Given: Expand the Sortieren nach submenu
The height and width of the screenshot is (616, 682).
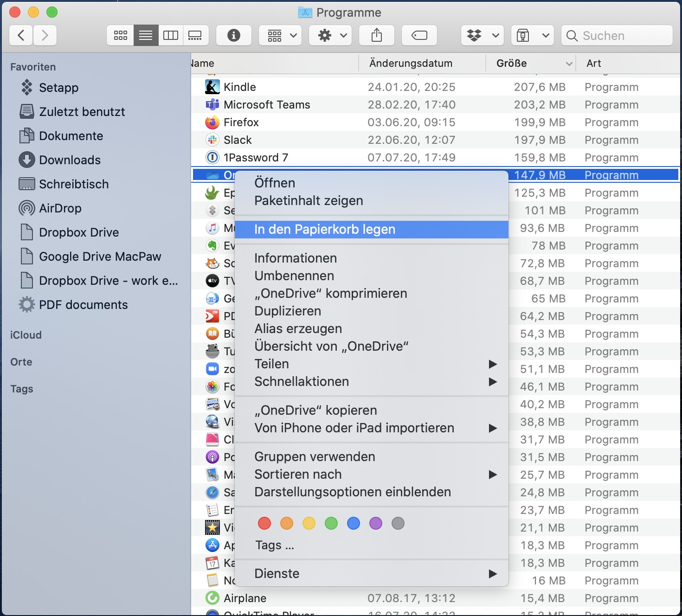Looking at the screenshot, I should click(372, 474).
